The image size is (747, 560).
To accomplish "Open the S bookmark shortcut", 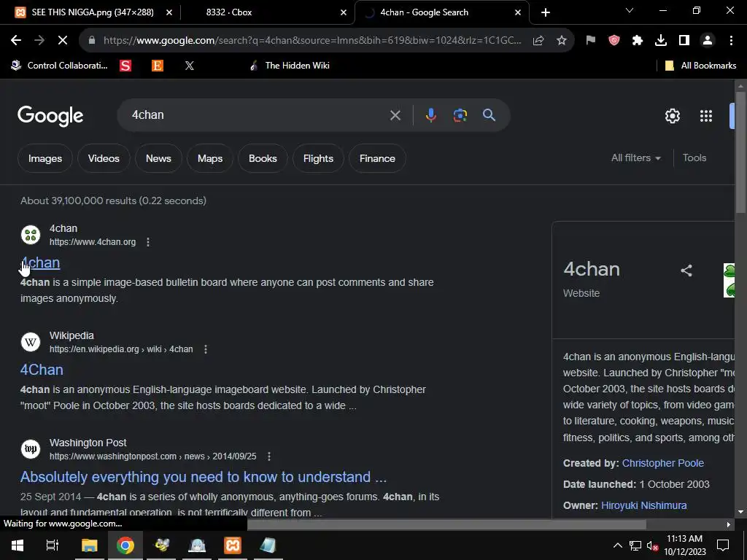I will [x=125, y=66].
